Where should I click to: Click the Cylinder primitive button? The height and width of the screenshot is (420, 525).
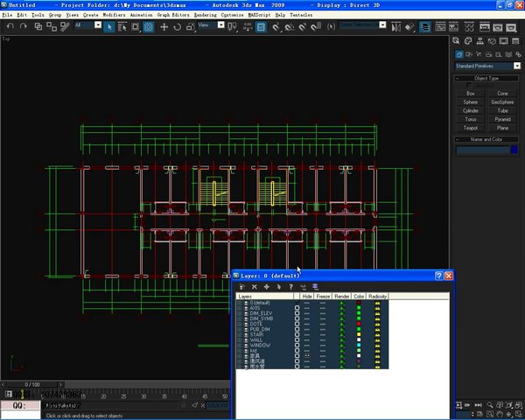[x=471, y=110]
